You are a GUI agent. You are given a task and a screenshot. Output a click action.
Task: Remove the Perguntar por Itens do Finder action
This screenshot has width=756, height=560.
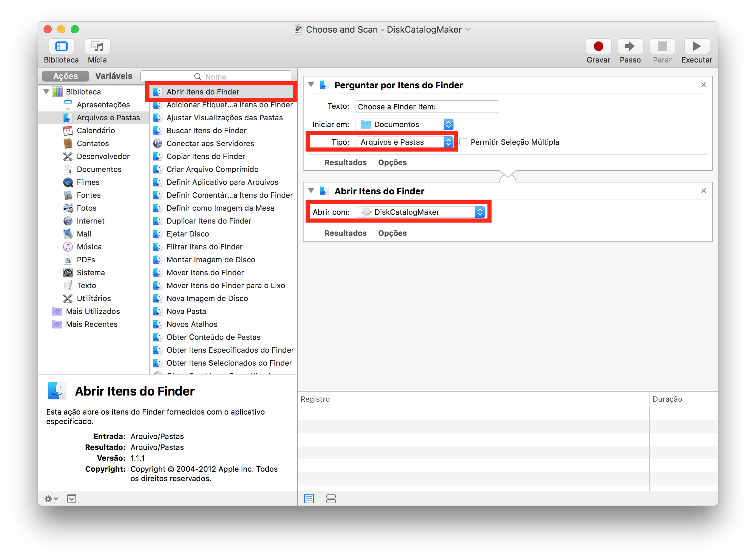[x=704, y=85]
